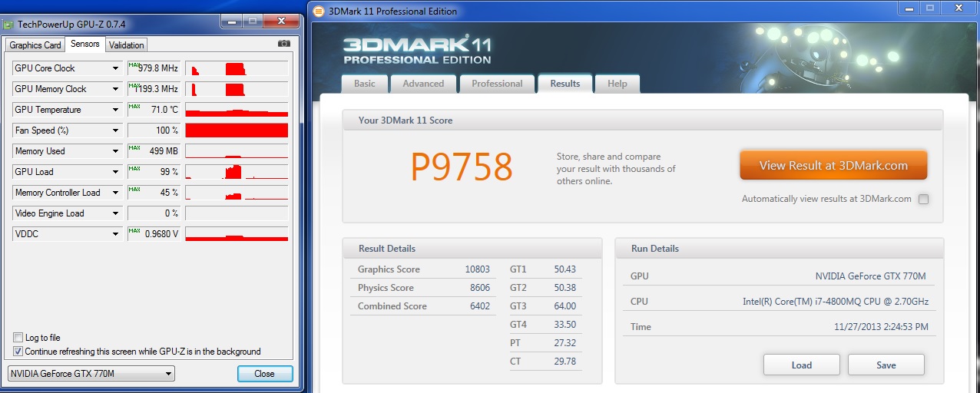This screenshot has width=980, height=393.
Task: Click the 3DMark 11 title bar icon
Action: 319,11
